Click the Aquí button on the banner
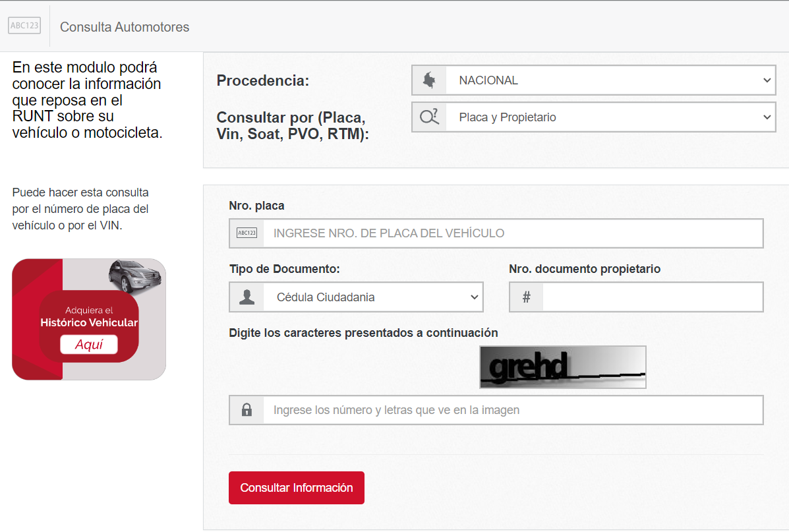This screenshot has width=789, height=532. point(89,344)
